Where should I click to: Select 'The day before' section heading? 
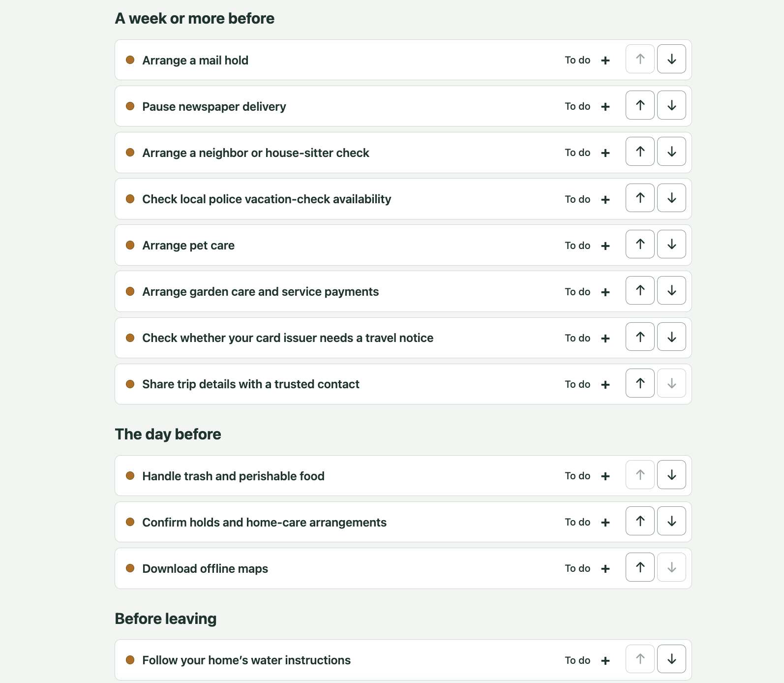tap(168, 434)
